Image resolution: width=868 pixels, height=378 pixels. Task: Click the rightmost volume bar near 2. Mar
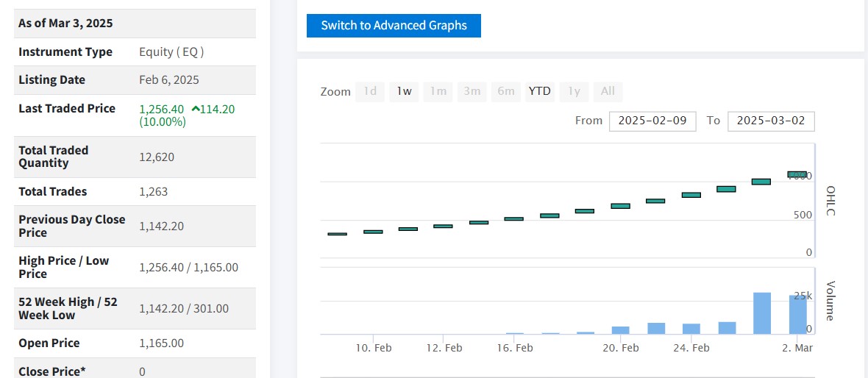point(797,315)
